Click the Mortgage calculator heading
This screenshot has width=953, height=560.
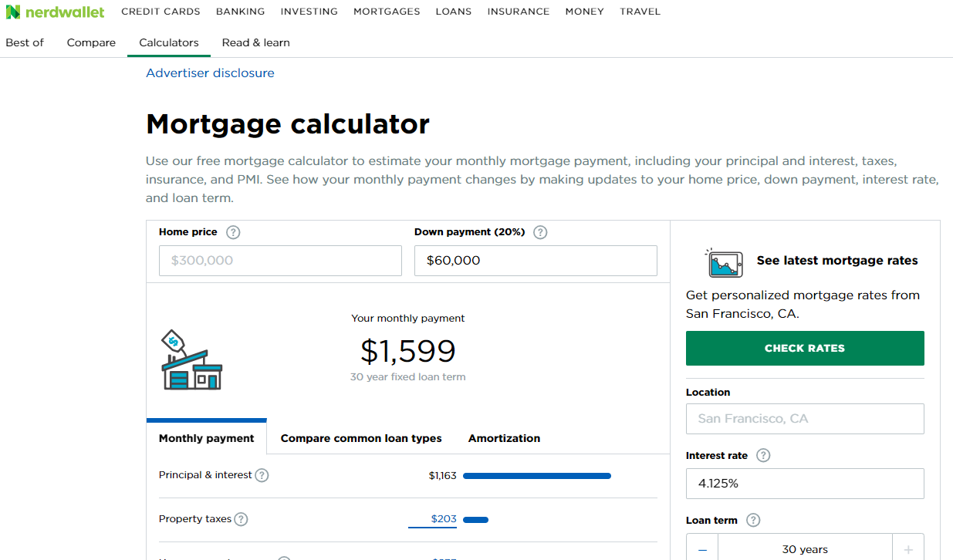(288, 124)
